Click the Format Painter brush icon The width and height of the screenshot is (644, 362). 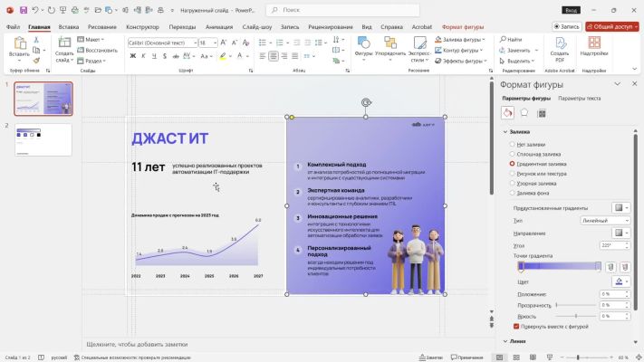tap(36, 61)
